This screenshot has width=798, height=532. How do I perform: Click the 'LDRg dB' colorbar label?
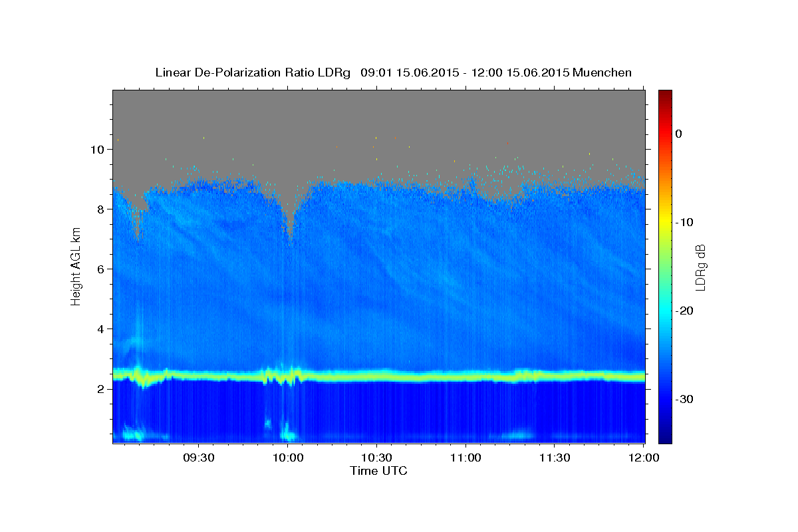coord(701,267)
